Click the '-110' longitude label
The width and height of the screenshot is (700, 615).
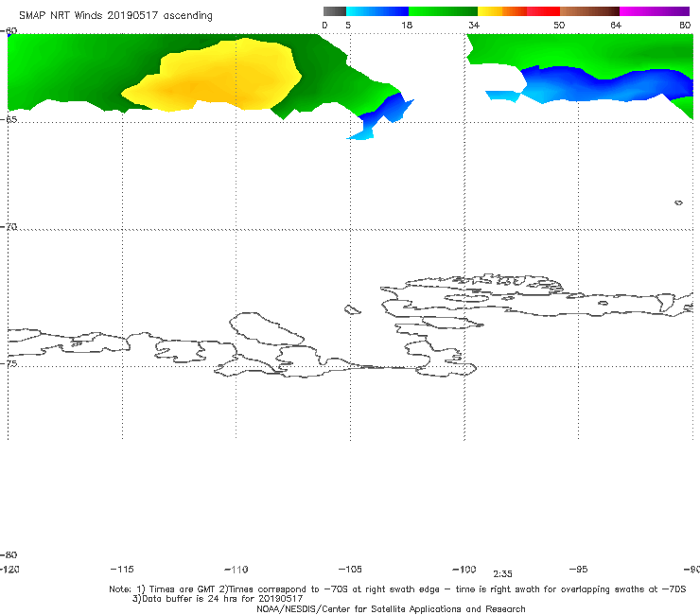point(236,570)
